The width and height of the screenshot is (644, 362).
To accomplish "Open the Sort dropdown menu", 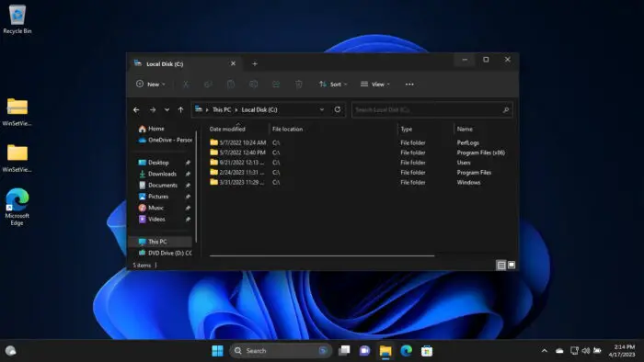I will 333,84.
